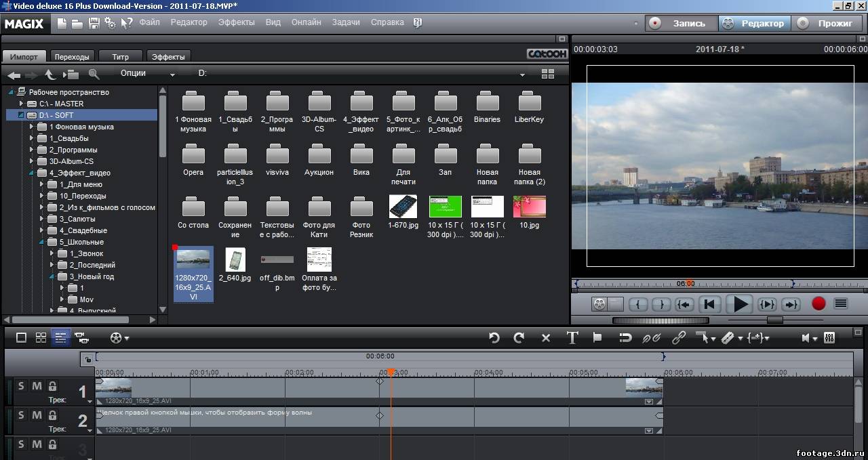Group objects using the chain link icon
The image size is (868, 460).
pyautogui.click(x=679, y=337)
